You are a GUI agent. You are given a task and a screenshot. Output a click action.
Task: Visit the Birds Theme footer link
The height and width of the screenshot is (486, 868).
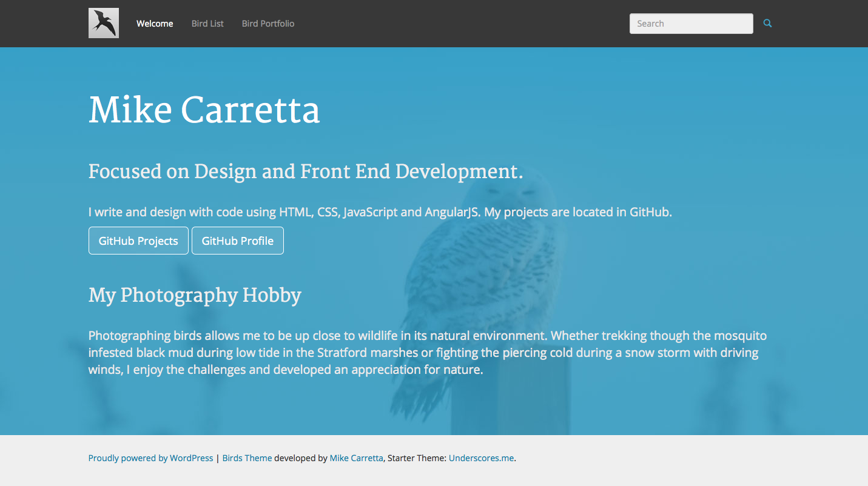click(247, 458)
